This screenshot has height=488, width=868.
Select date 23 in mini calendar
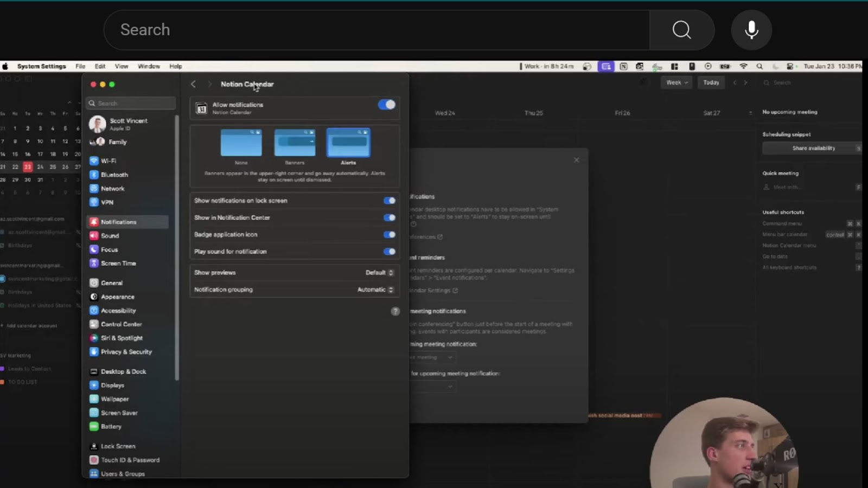coord(28,166)
